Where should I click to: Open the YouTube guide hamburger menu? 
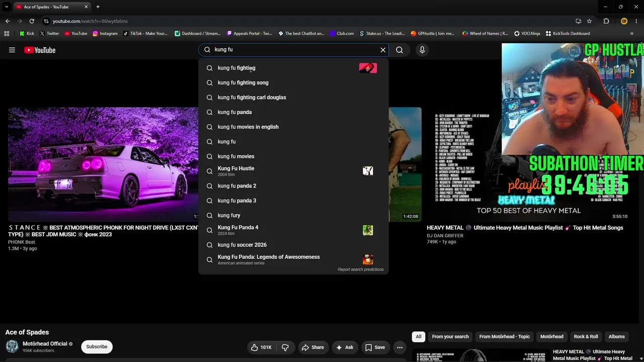click(12, 50)
